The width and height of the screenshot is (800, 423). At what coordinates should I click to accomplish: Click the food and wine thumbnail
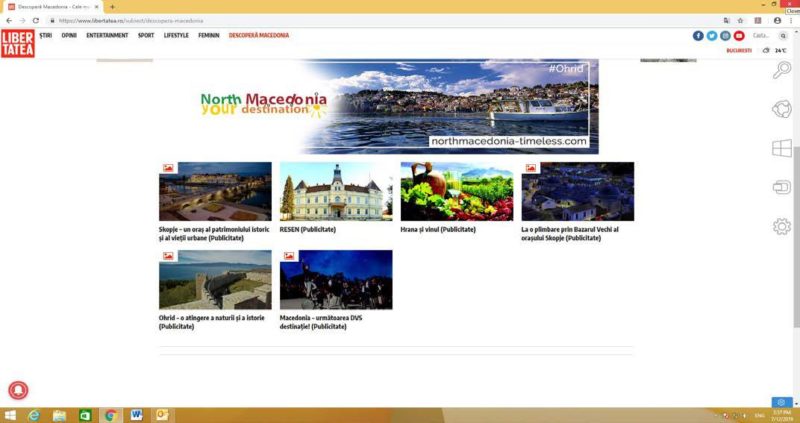457,191
